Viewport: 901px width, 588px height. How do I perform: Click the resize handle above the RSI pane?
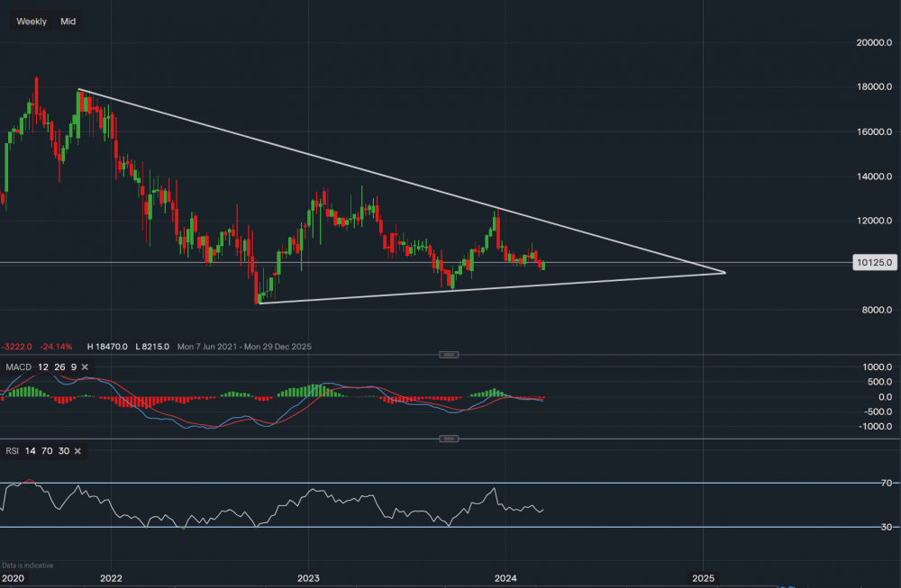click(x=449, y=439)
